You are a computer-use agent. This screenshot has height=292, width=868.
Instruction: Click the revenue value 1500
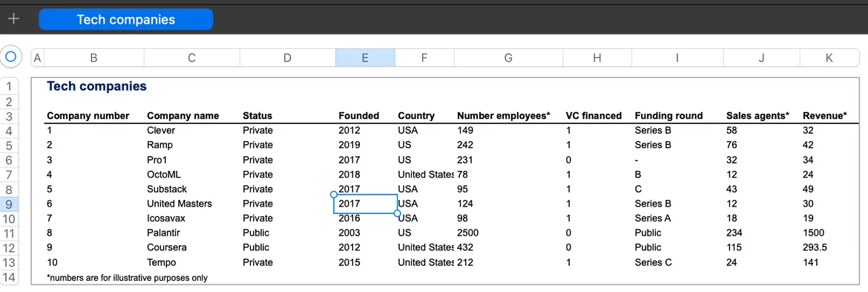[x=814, y=233]
